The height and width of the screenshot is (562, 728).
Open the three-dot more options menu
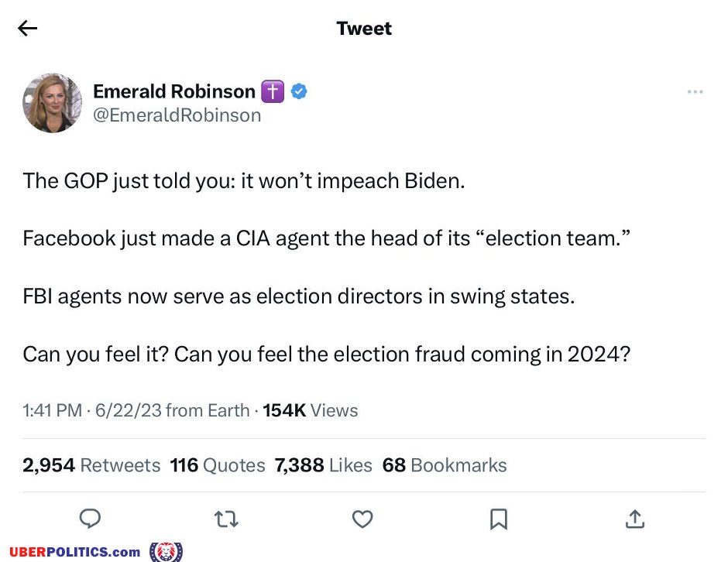click(x=695, y=92)
